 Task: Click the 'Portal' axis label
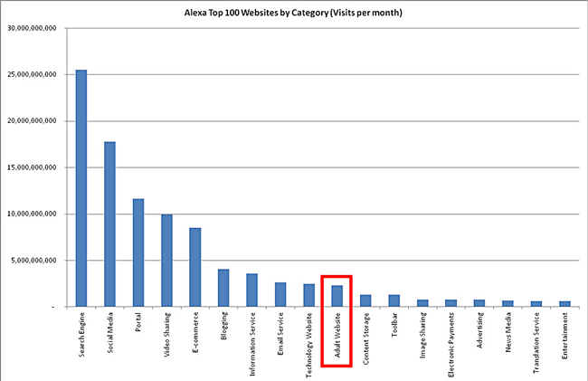pos(138,322)
